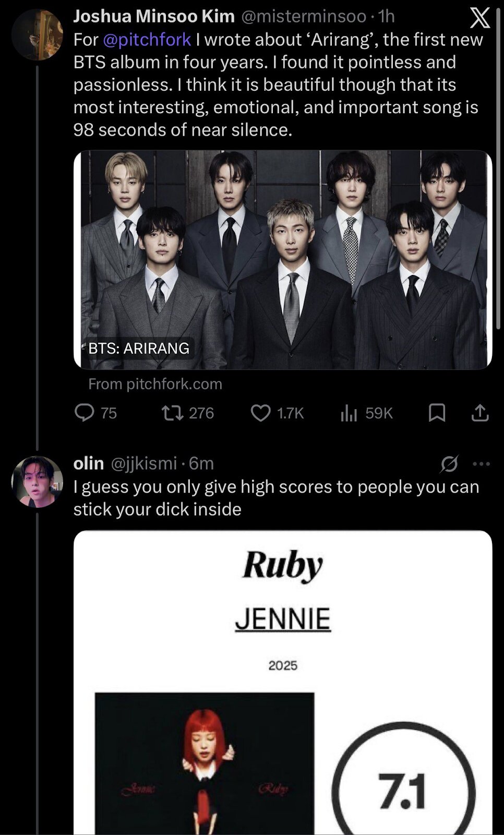Repost the Pitchfork Arirang tweet
504x835 pixels.
click(x=187, y=413)
